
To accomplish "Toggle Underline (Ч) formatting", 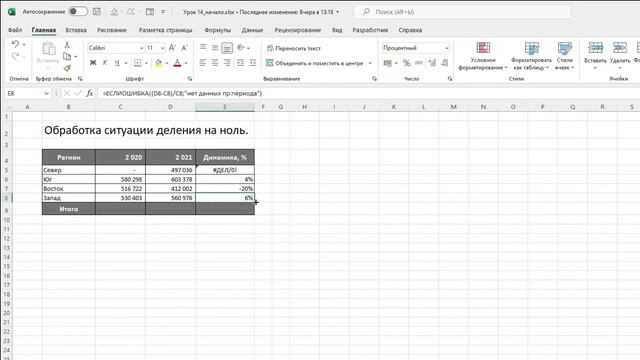I will point(117,63).
